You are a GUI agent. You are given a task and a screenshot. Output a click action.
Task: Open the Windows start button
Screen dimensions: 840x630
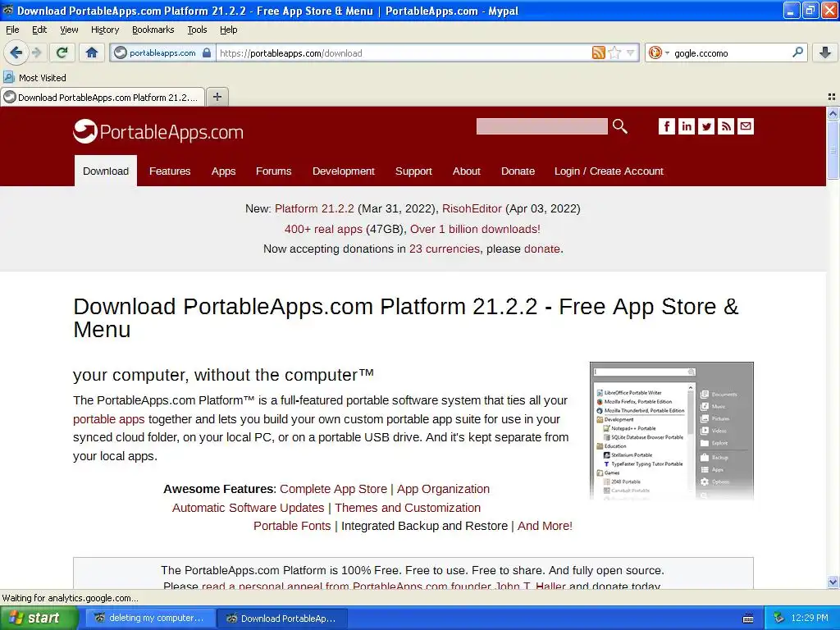tap(39, 618)
